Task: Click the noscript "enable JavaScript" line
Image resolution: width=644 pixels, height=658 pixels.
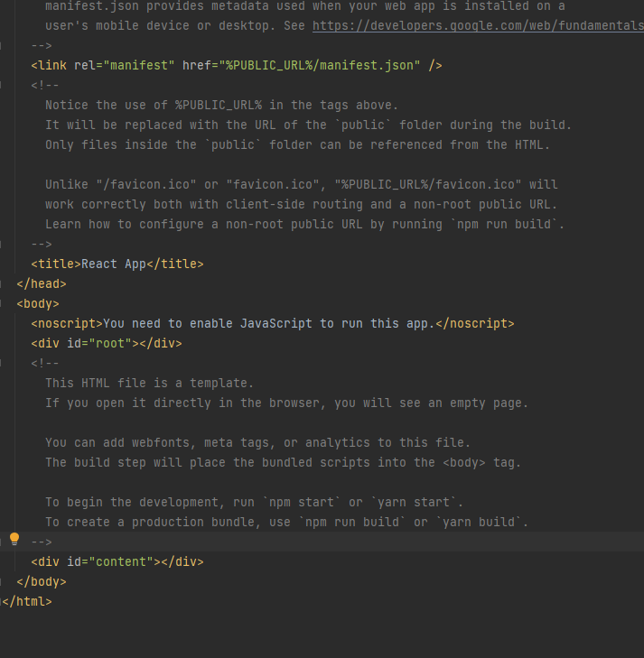Action: [273, 323]
